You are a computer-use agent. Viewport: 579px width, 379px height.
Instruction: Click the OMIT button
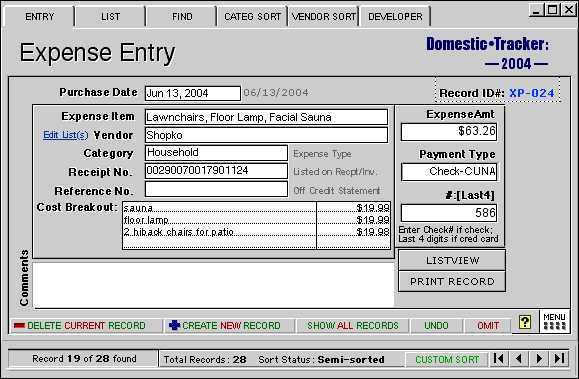point(488,325)
